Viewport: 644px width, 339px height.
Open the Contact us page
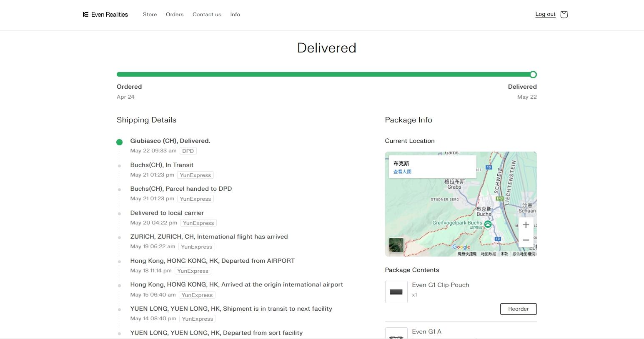(207, 15)
